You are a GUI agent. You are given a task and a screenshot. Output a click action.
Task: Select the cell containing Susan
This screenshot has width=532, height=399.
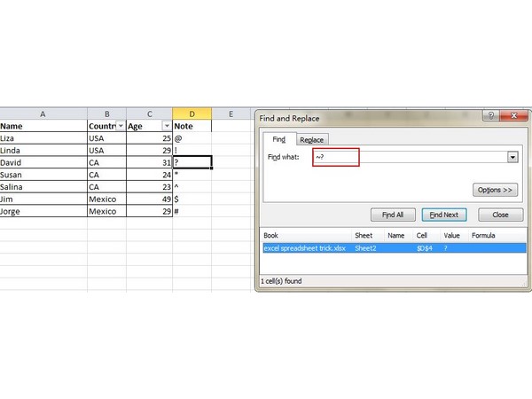[43, 175]
